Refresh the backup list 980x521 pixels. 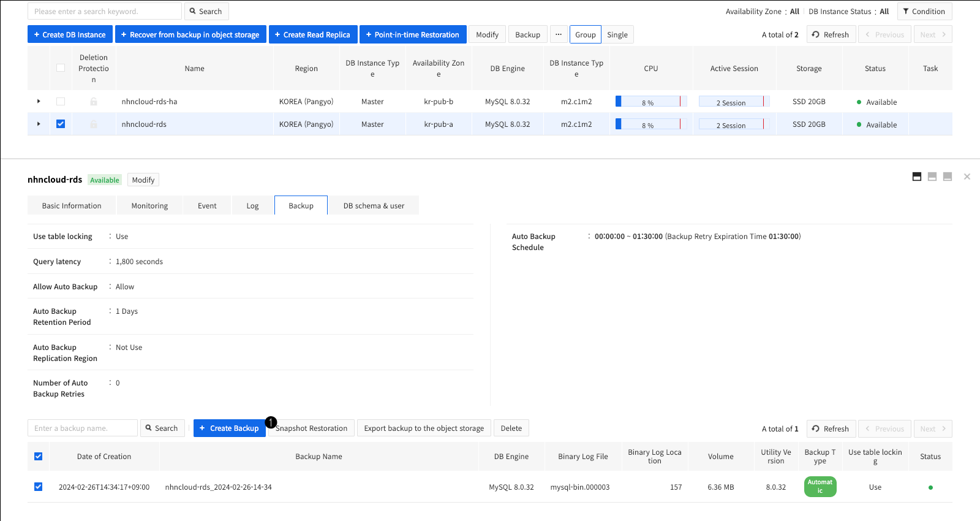[831, 428]
